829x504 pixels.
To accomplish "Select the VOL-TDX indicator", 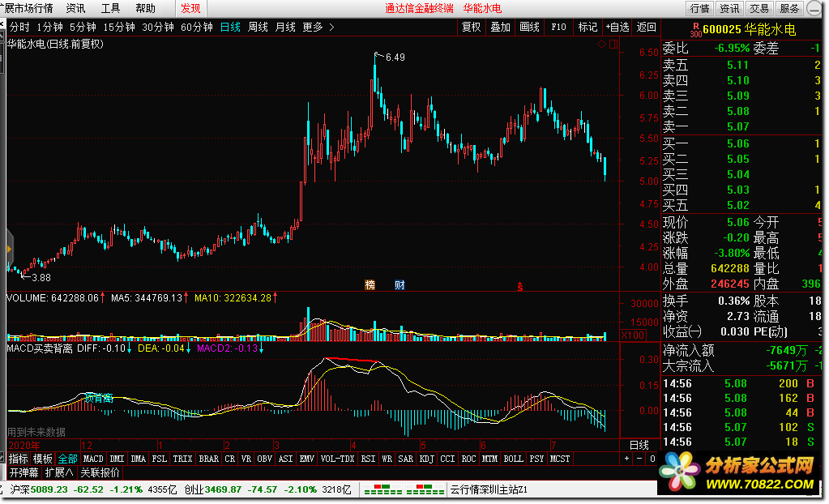I will click(337, 459).
